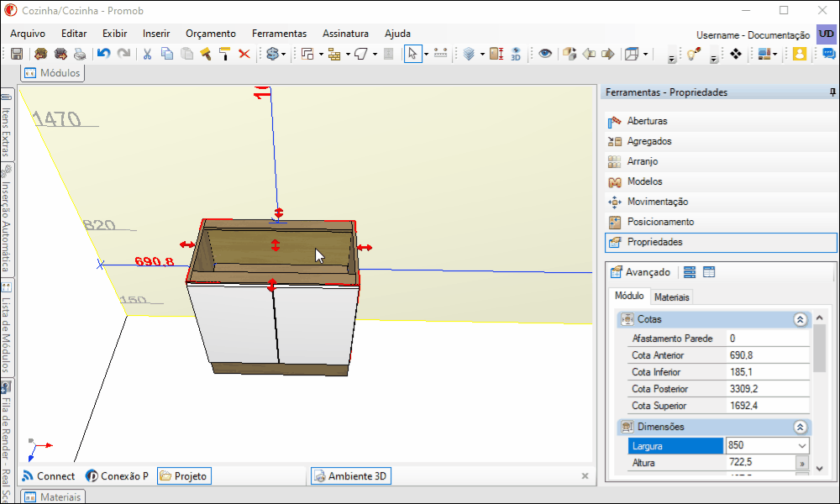Open the Materiais bottom panel tab
840x504 pixels.
pyautogui.click(x=53, y=497)
